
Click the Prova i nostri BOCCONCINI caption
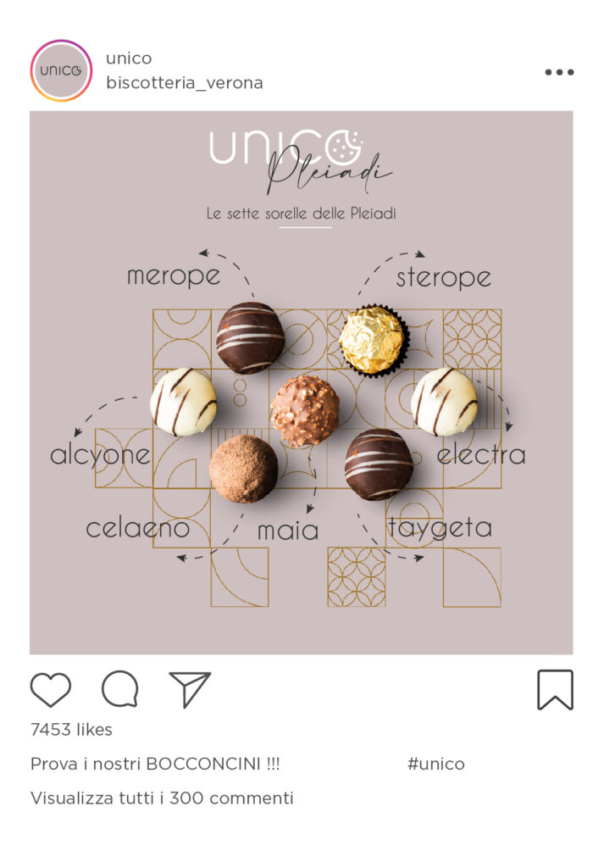coord(155,764)
